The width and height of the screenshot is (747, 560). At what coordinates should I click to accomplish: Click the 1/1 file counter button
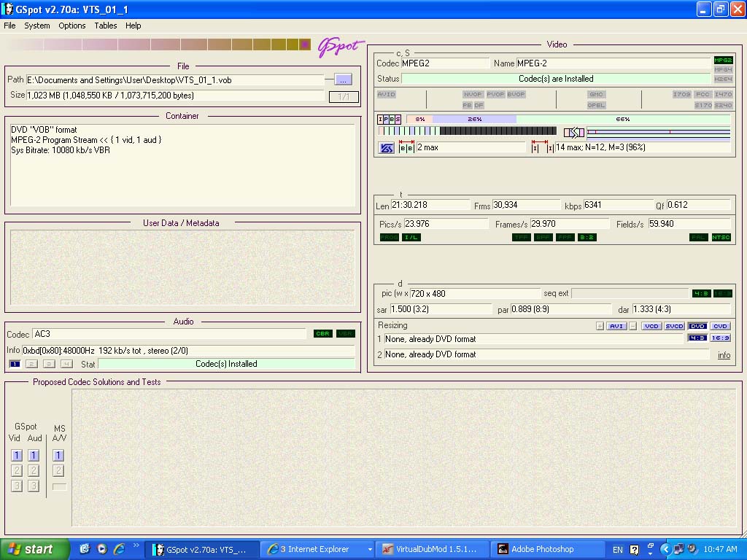click(x=344, y=97)
